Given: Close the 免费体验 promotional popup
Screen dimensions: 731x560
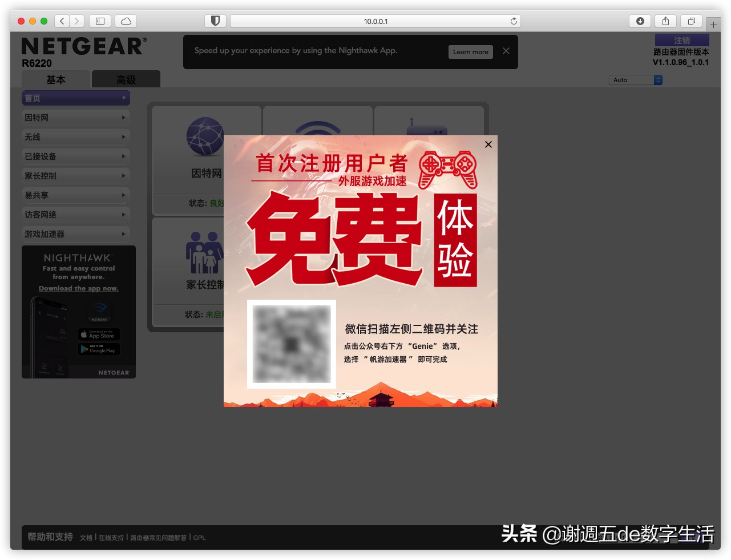Looking at the screenshot, I should 488,144.
